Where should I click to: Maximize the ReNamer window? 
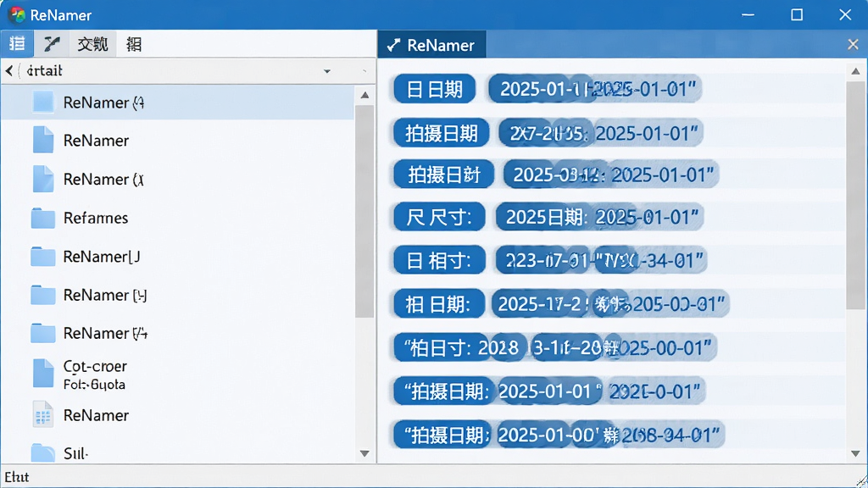pos(797,15)
